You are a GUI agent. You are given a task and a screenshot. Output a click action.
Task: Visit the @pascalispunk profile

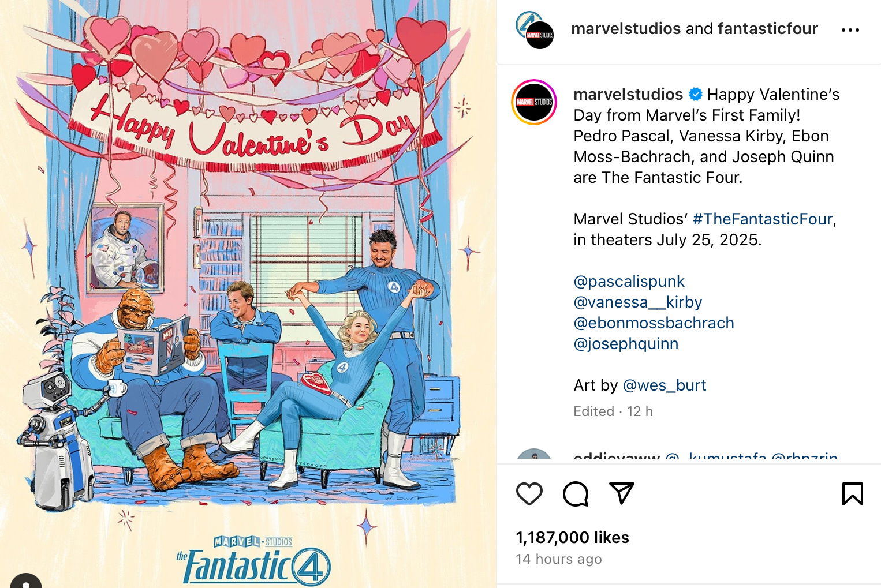click(x=629, y=282)
